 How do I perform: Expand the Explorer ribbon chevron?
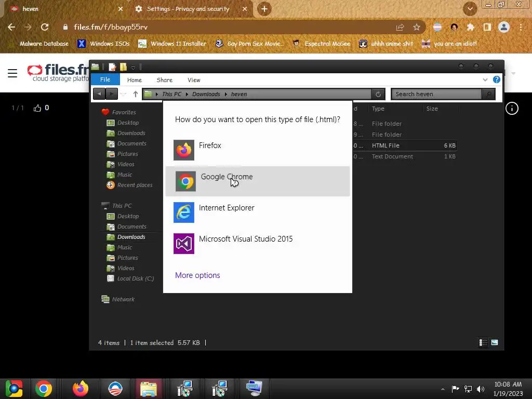point(485,79)
